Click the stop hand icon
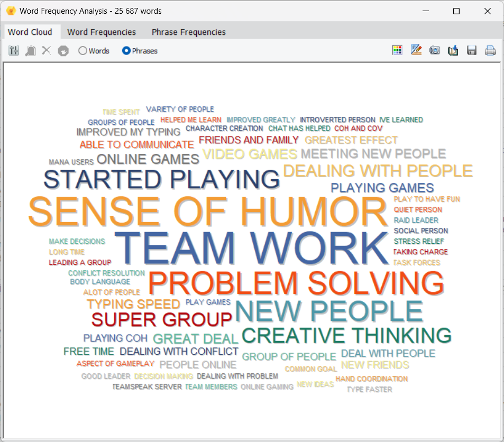Screen dimensions: 504x442 click(63, 51)
